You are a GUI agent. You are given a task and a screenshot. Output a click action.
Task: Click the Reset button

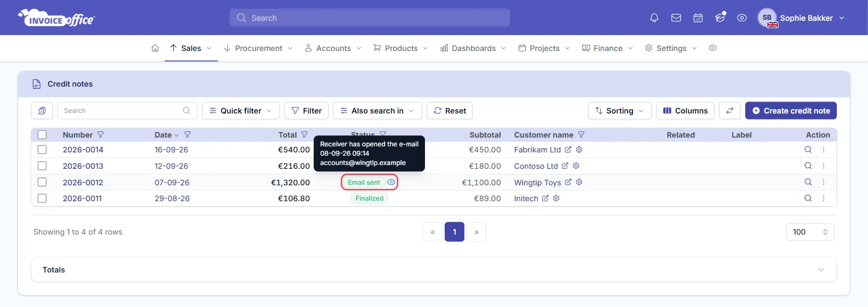[x=450, y=111]
